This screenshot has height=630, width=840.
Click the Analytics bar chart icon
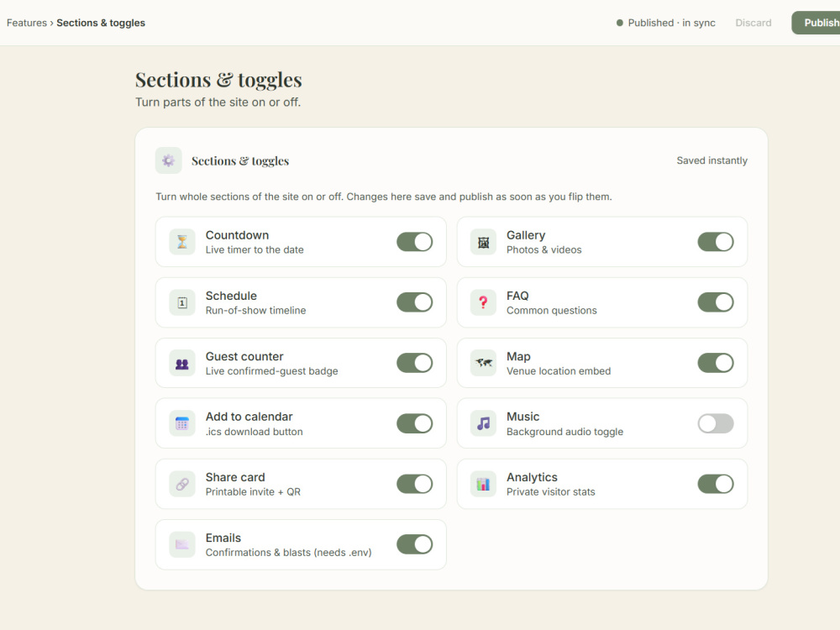(x=483, y=485)
